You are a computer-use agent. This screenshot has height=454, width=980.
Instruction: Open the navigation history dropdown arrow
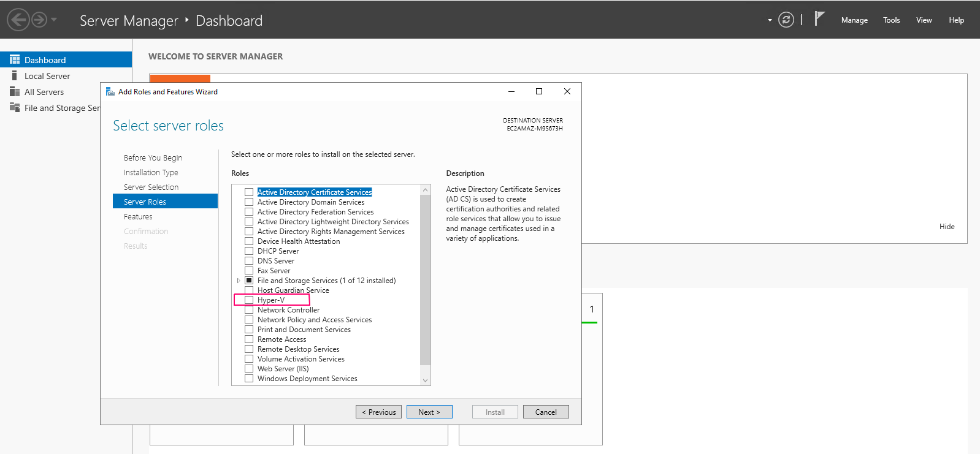[x=54, y=20]
